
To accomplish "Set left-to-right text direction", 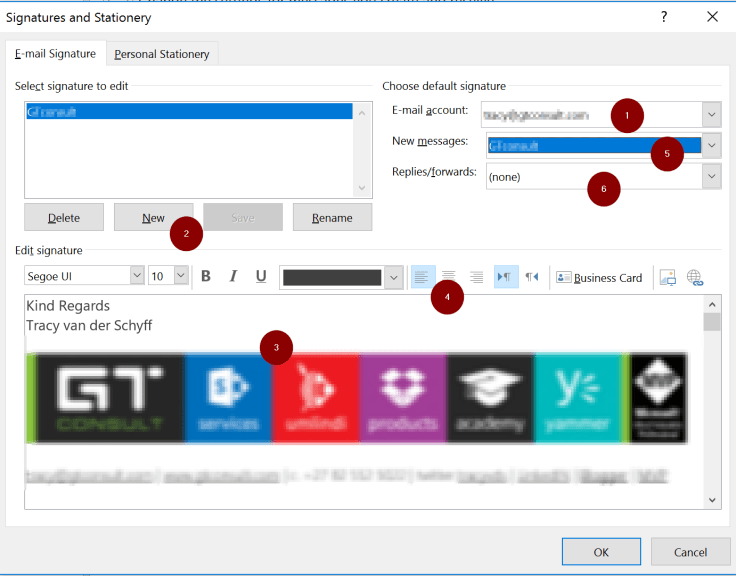I will (506, 277).
